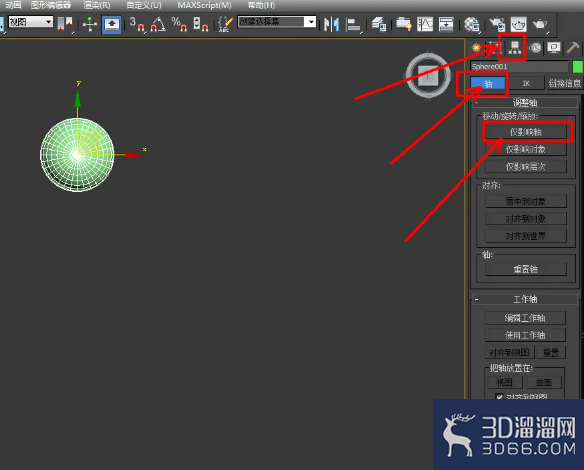
Task: Open the 帮助(H) menu
Action: click(261, 5)
